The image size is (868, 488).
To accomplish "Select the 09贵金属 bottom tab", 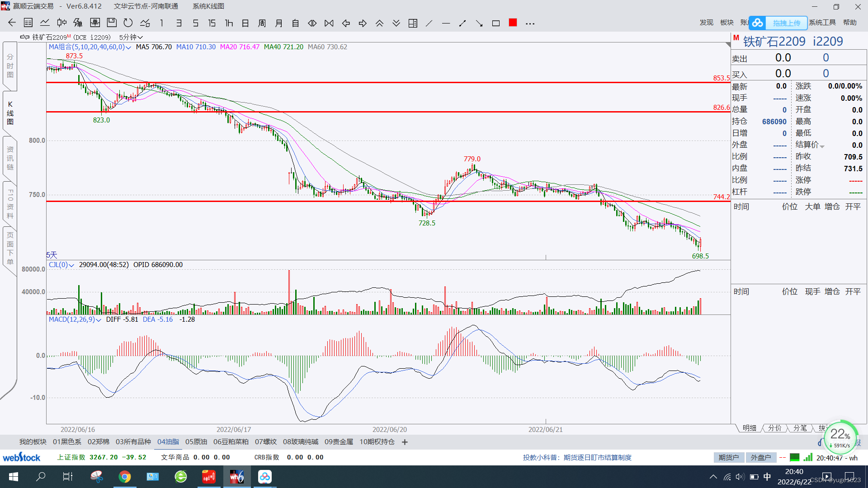I will point(339,442).
